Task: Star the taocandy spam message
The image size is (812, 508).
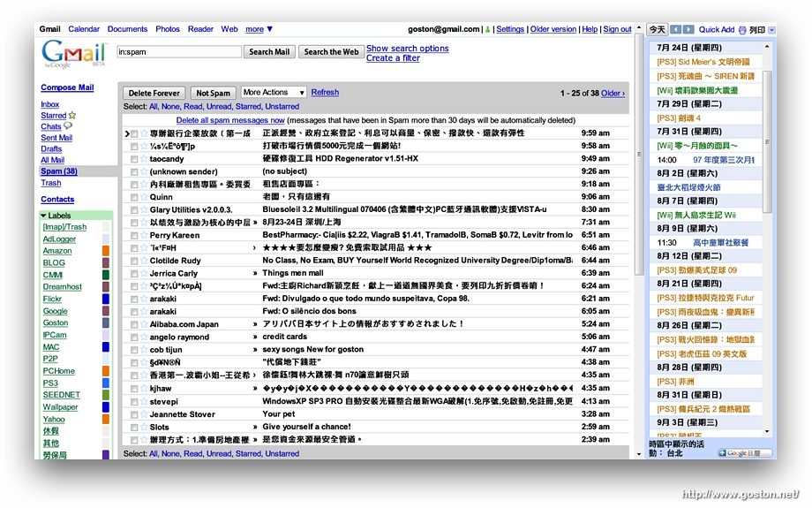Action: [x=144, y=159]
